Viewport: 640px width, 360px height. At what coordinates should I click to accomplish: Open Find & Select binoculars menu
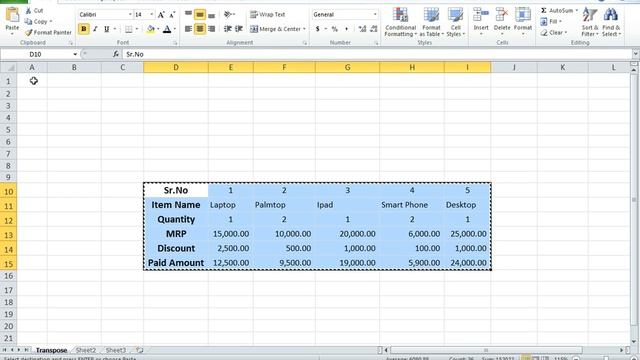611,22
